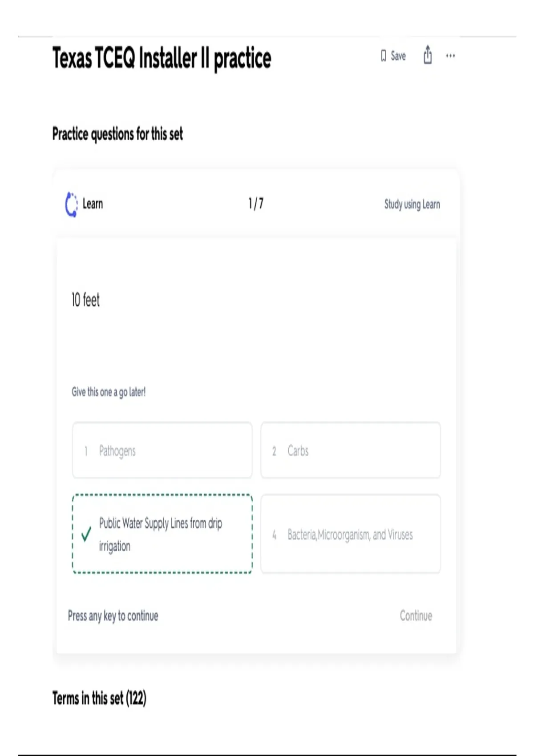
Task: Click the Save text label
Action: pyautogui.click(x=398, y=56)
